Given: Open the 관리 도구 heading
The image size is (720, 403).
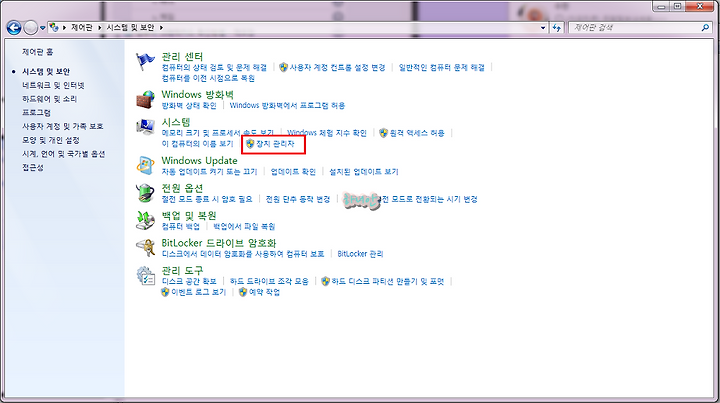Looking at the screenshot, I should click(x=182, y=271).
